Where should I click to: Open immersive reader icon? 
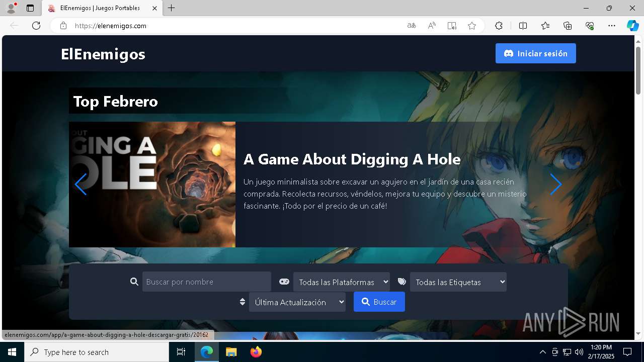coord(452,26)
